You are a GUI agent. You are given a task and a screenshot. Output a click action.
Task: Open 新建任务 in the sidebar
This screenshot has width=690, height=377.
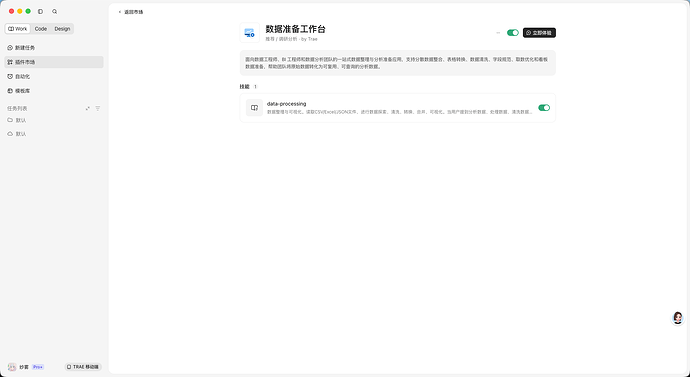point(54,48)
